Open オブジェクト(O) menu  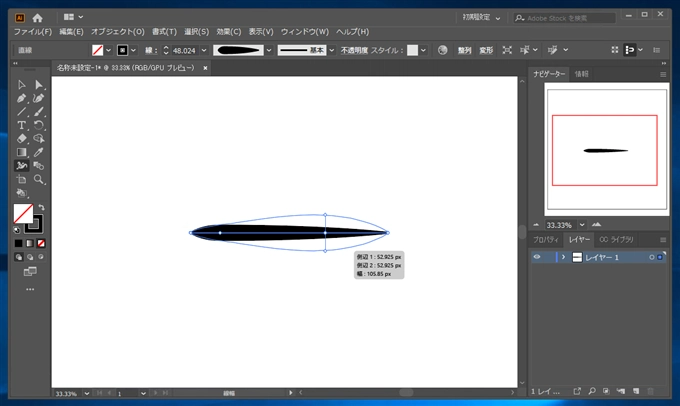(118, 32)
